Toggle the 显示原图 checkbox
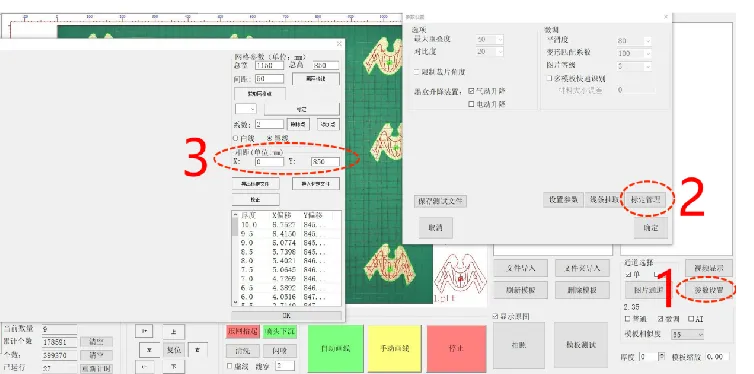Image resolution: width=754 pixels, height=374 pixels. pyautogui.click(x=496, y=316)
